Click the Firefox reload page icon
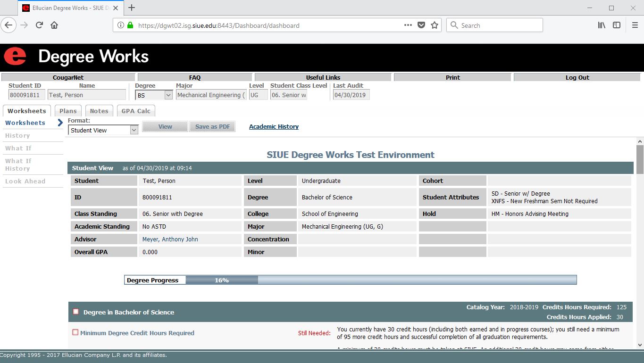Image resolution: width=644 pixels, height=363 pixels. (x=40, y=25)
